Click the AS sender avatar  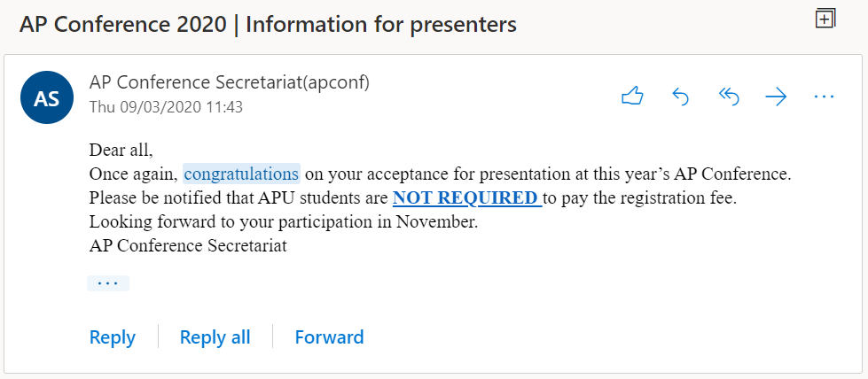click(46, 97)
